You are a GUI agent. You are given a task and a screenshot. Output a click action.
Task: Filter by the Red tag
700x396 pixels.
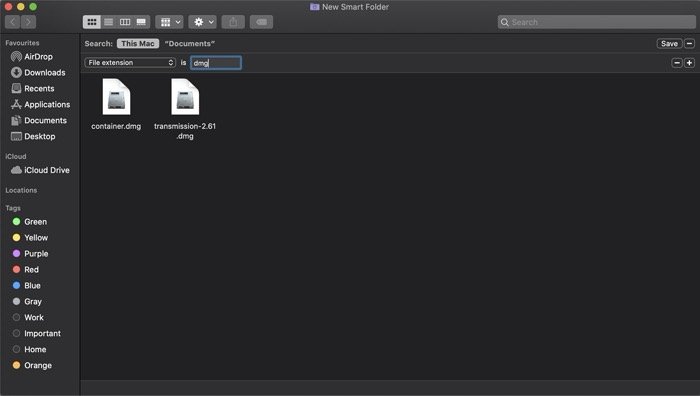pyautogui.click(x=26, y=270)
